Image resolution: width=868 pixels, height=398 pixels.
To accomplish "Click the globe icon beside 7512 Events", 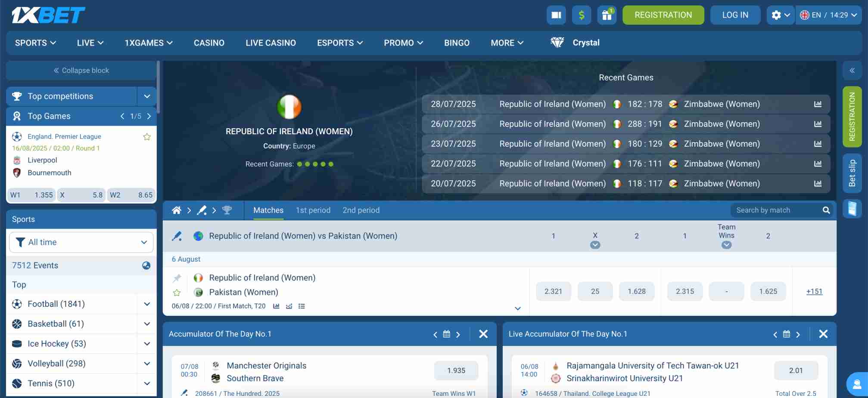I will (146, 265).
